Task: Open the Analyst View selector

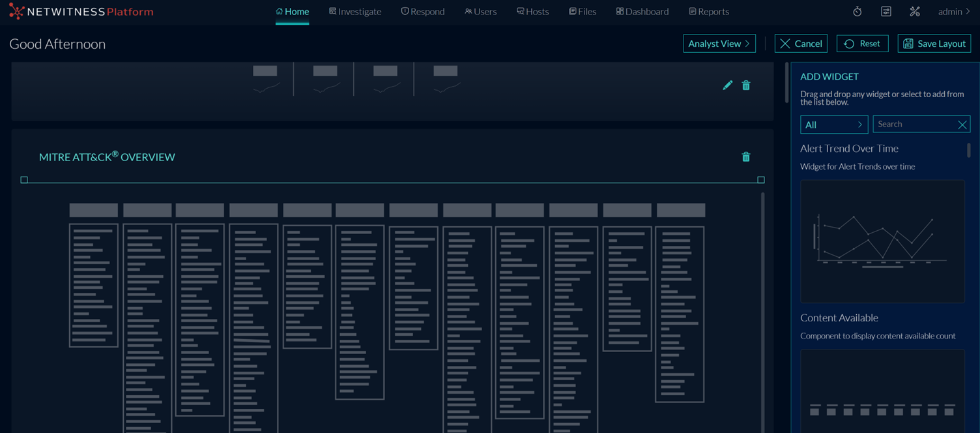Action: (x=719, y=44)
